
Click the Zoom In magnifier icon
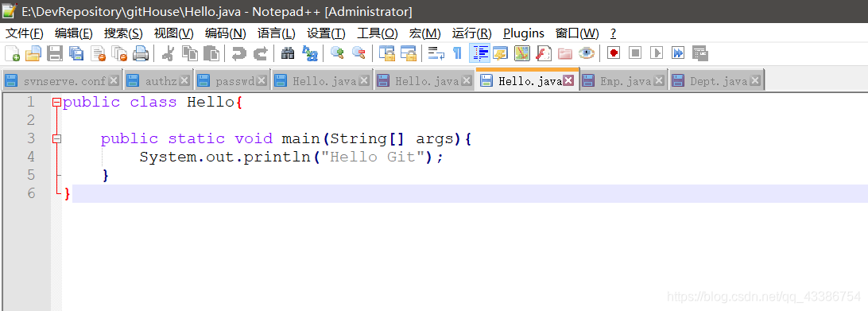click(337, 53)
